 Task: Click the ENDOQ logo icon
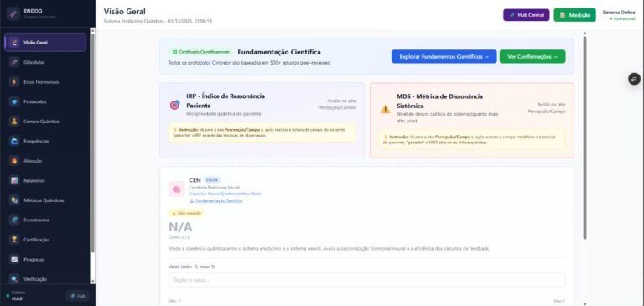tap(13, 14)
